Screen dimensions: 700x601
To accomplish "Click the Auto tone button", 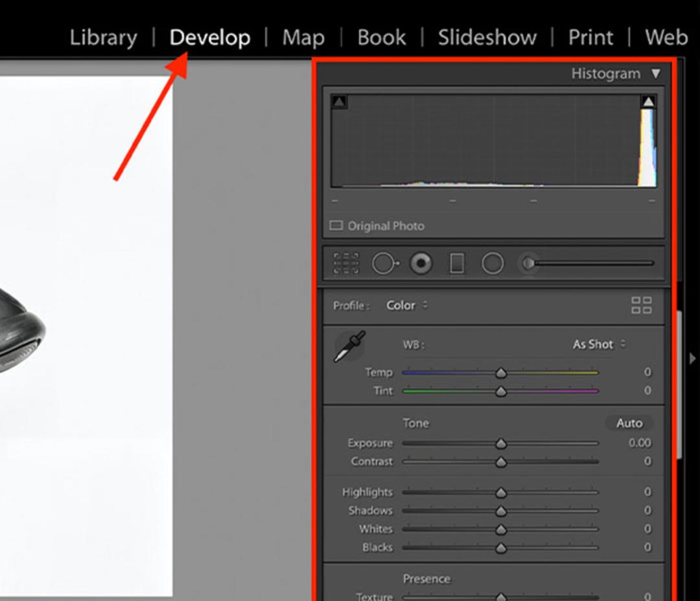I will pyautogui.click(x=629, y=423).
